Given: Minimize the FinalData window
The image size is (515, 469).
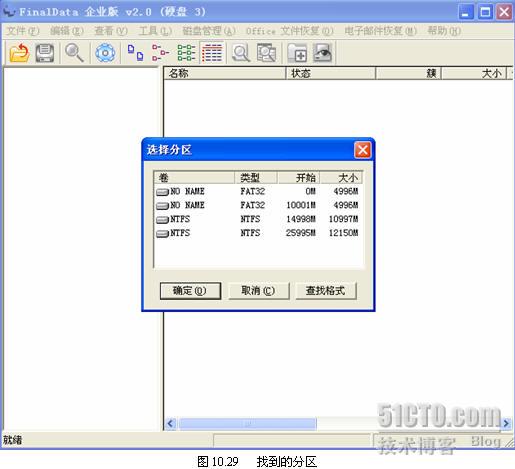Looking at the screenshot, I should [x=466, y=12].
